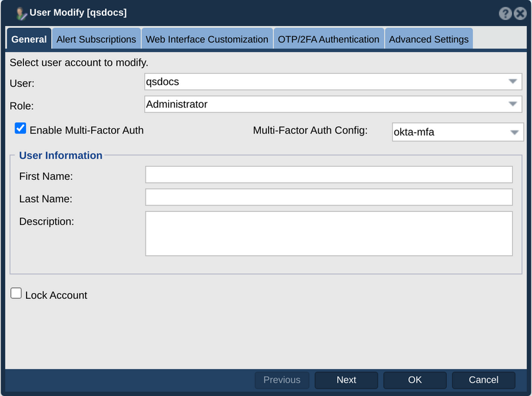The height and width of the screenshot is (396, 532).
Task: Expand the User dropdown showing qsdocs
Action: click(333, 82)
